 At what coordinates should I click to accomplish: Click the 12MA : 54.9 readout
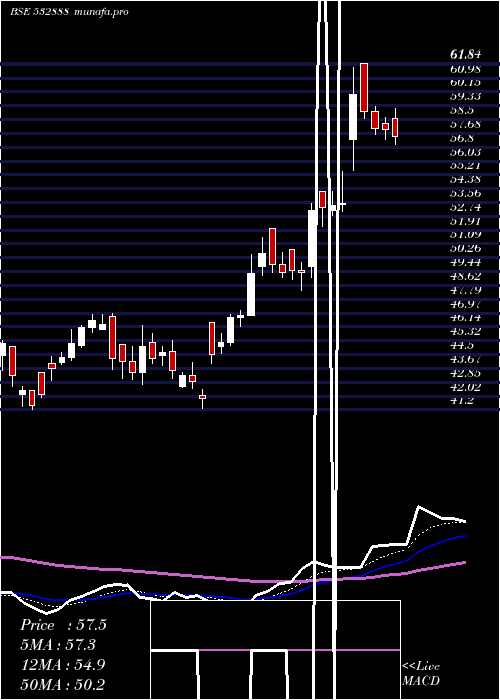(63, 665)
